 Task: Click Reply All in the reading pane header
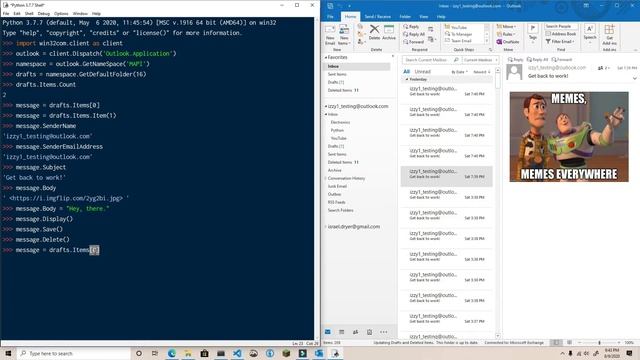tap(537, 60)
